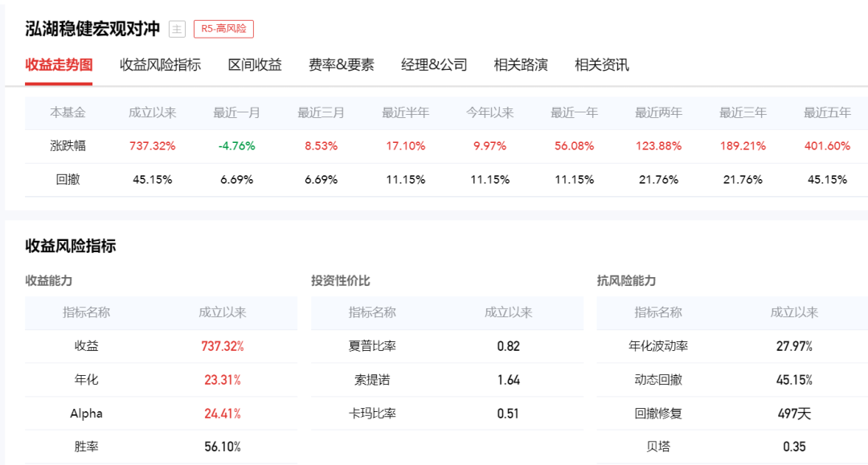The image size is (868, 465).
Task: Click the 投资性价比 subsection title
Action: click(x=341, y=281)
